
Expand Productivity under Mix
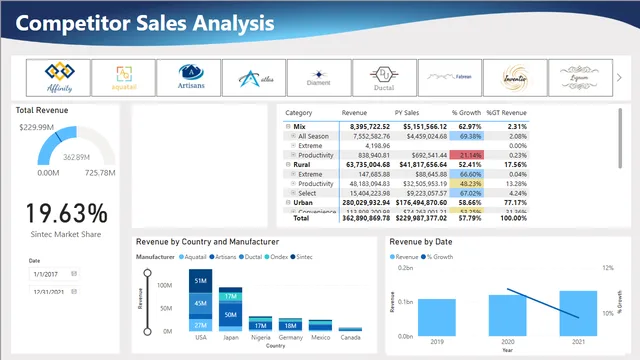pyautogui.click(x=293, y=155)
